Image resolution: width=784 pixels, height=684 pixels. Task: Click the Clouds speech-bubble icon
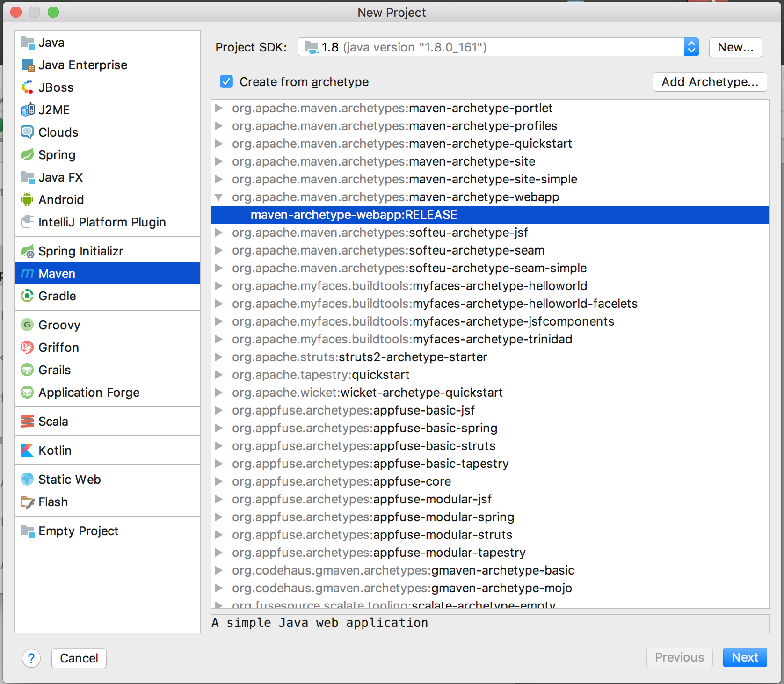pos(28,132)
